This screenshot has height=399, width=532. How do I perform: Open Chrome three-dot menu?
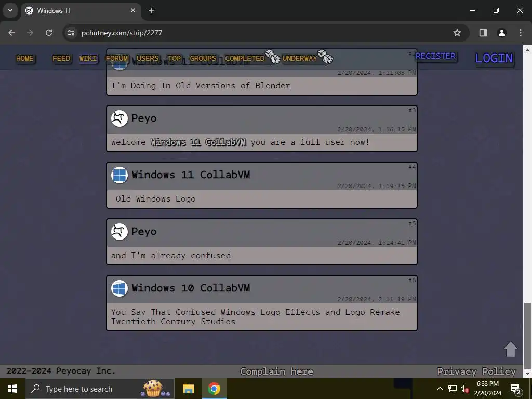tap(520, 33)
